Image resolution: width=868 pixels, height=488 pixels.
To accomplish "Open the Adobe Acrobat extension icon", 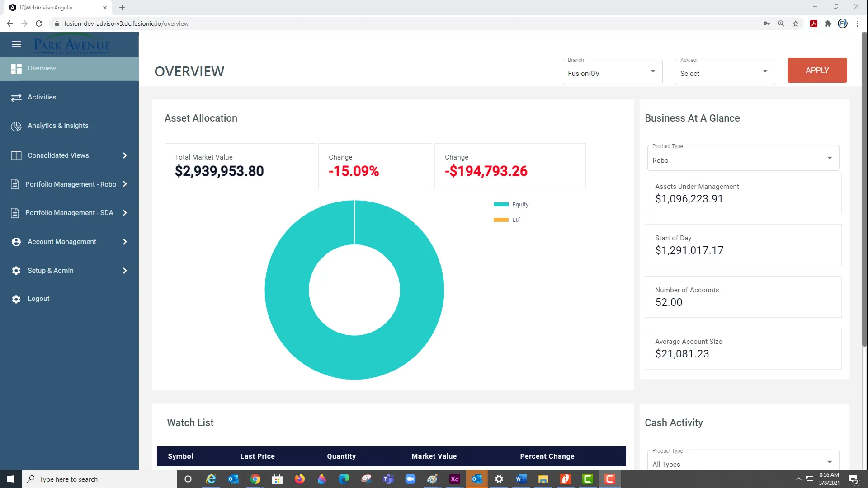I will [x=814, y=23].
